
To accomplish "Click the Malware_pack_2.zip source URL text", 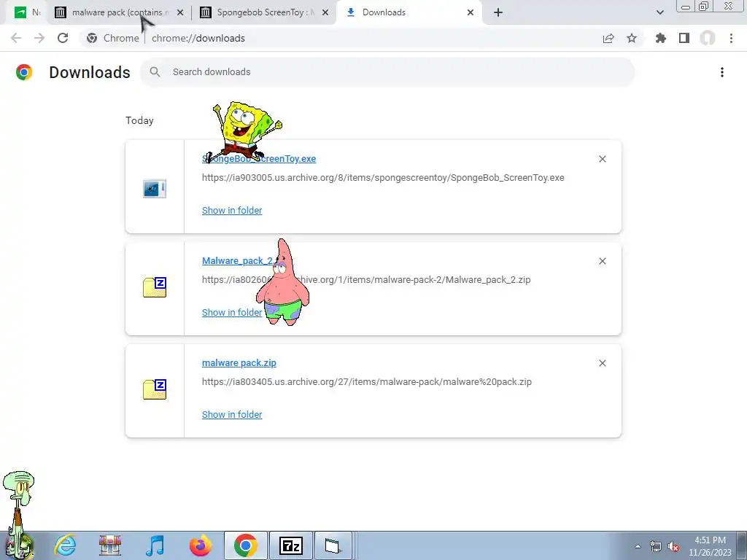I will pos(366,279).
